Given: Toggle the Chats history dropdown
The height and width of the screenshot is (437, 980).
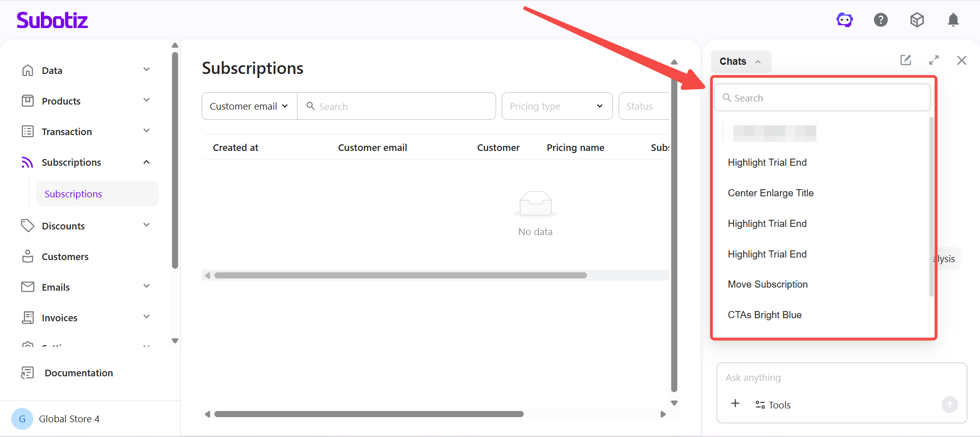Looking at the screenshot, I should point(740,62).
